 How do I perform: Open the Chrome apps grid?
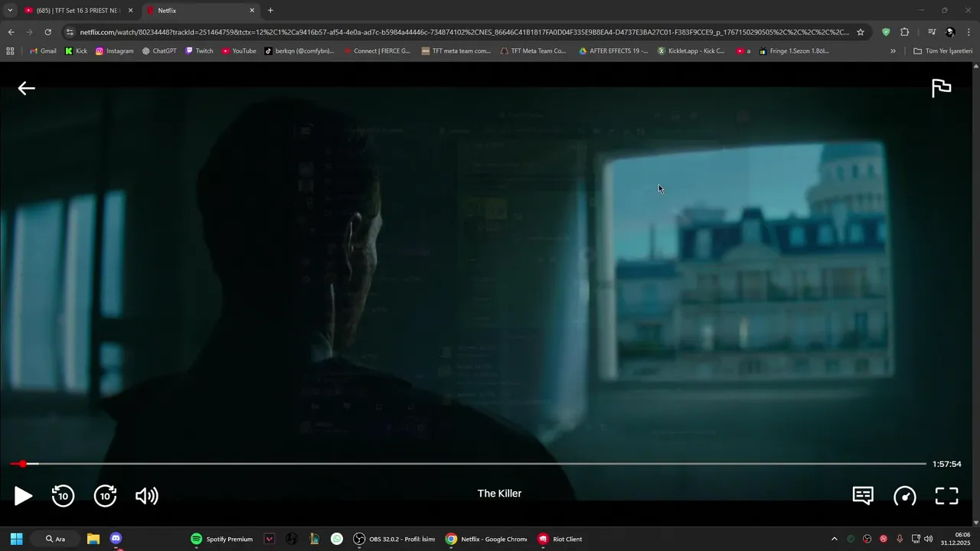(10, 51)
